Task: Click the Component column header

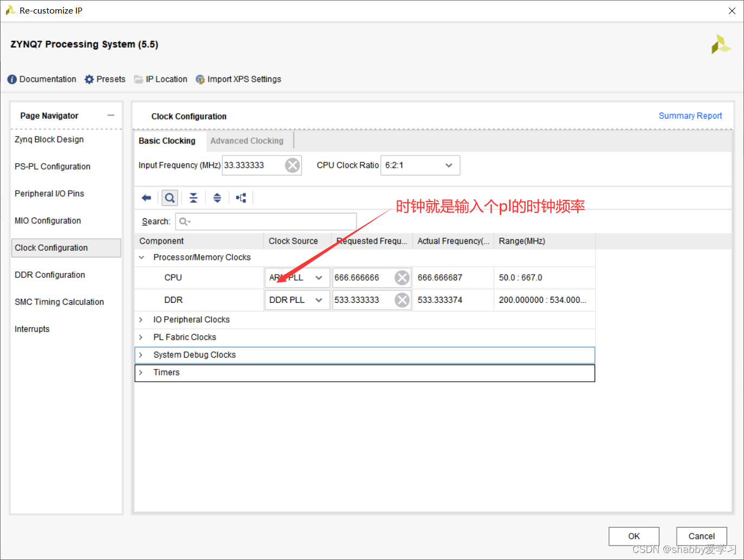Action: pyautogui.click(x=199, y=241)
